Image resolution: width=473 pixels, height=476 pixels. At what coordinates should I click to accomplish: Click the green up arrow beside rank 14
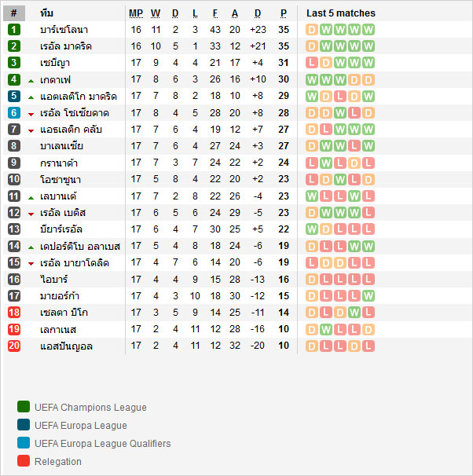(x=31, y=247)
